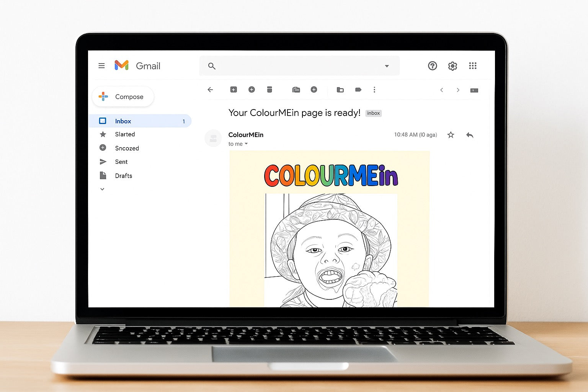Click the delete trash icon
The image size is (588, 392).
(x=269, y=90)
